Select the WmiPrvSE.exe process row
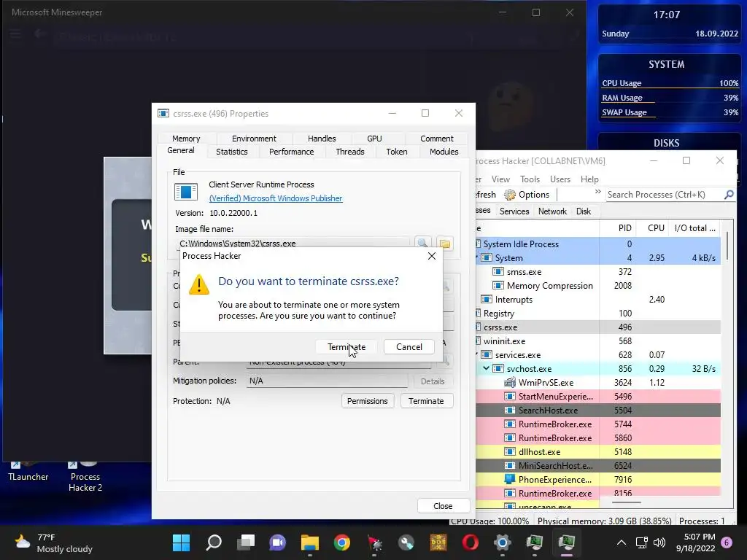The height and width of the screenshot is (560, 747). (598, 382)
